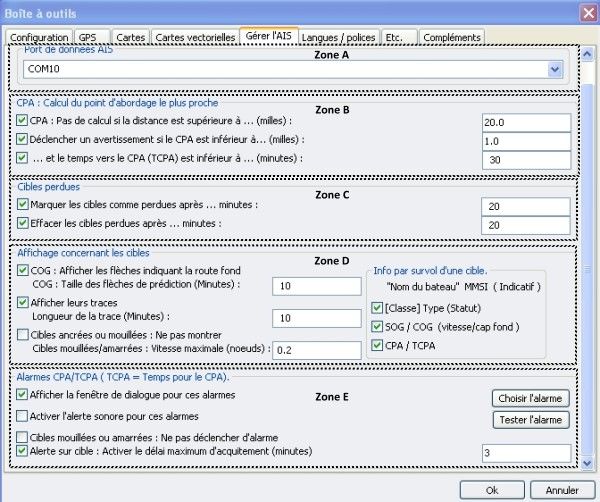Viewport: 600px width, 502px height.
Task: Confirm settings with the Ok button
Action: pos(489,491)
